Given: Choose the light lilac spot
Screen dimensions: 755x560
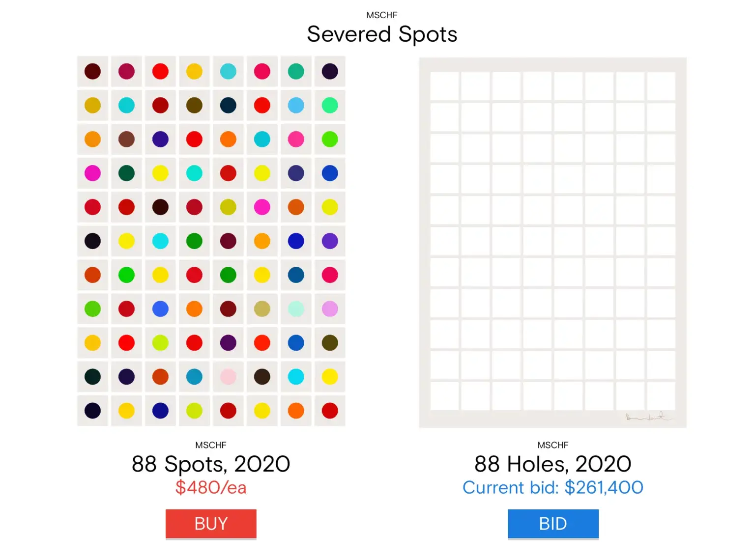Looking at the screenshot, I should (x=330, y=309).
